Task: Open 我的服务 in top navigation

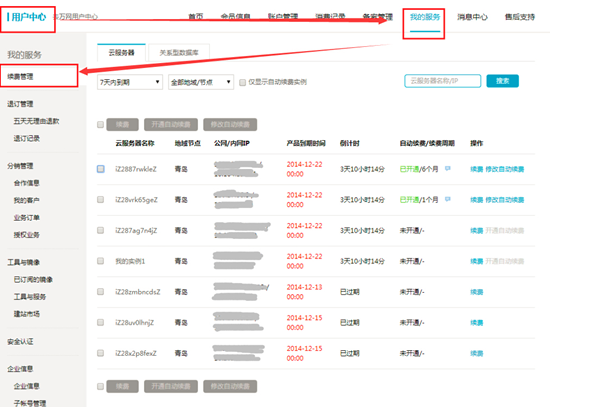Action: tap(424, 18)
